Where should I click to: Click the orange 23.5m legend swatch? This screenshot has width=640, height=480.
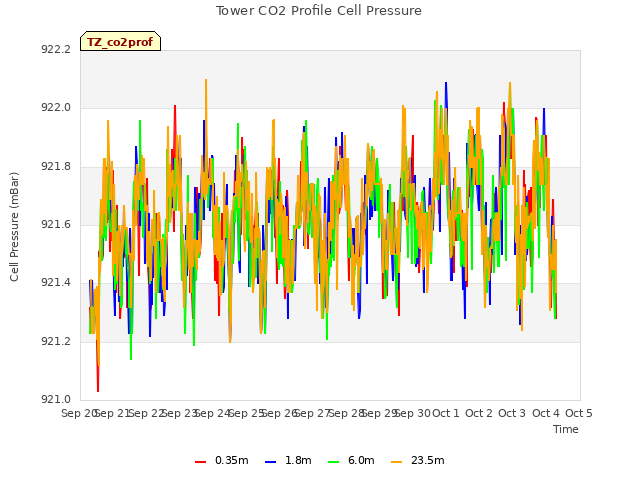(x=396, y=462)
